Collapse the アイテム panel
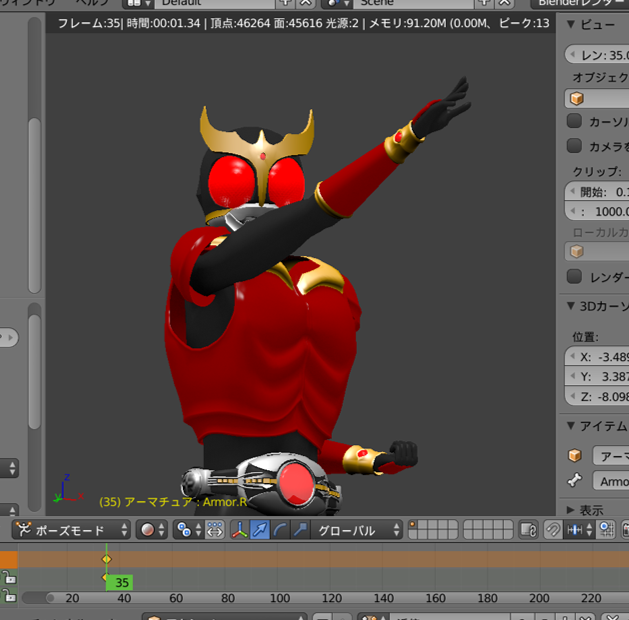The width and height of the screenshot is (629, 620). point(571,425)
